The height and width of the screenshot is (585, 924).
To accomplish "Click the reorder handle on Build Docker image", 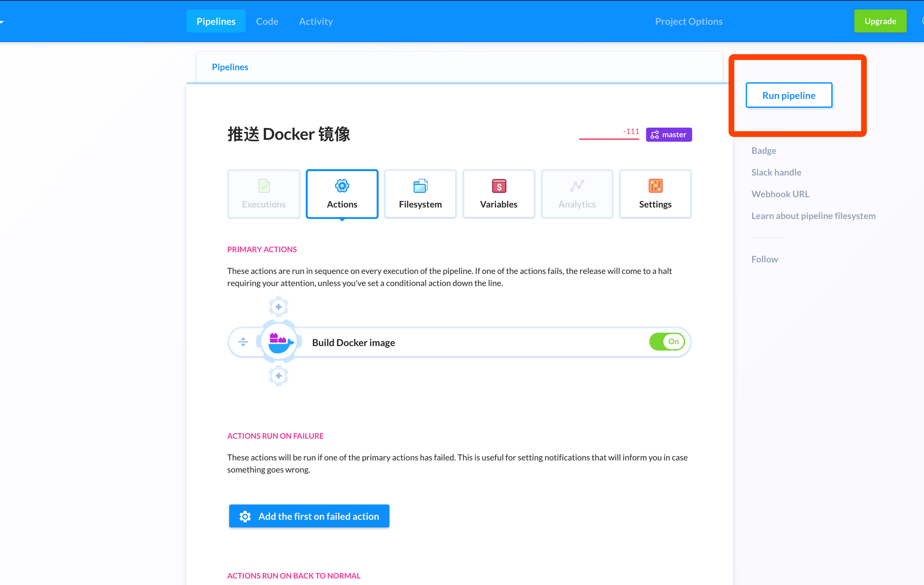I will pyautogui.click(x=243, y=342).
